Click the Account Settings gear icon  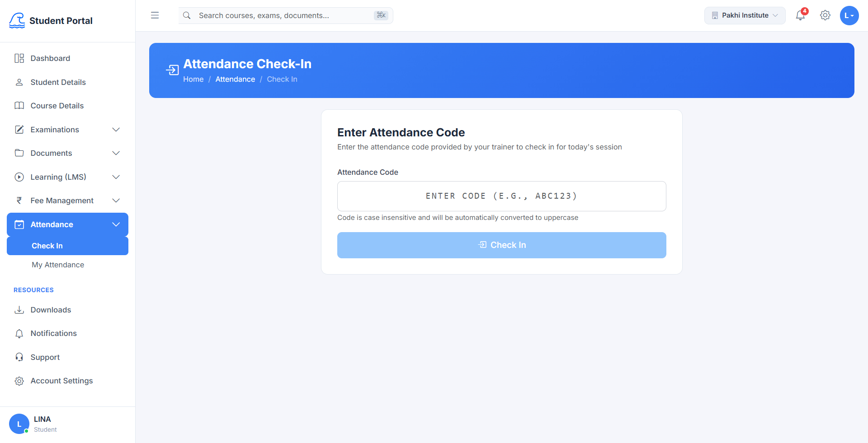(x=19, y=381)
